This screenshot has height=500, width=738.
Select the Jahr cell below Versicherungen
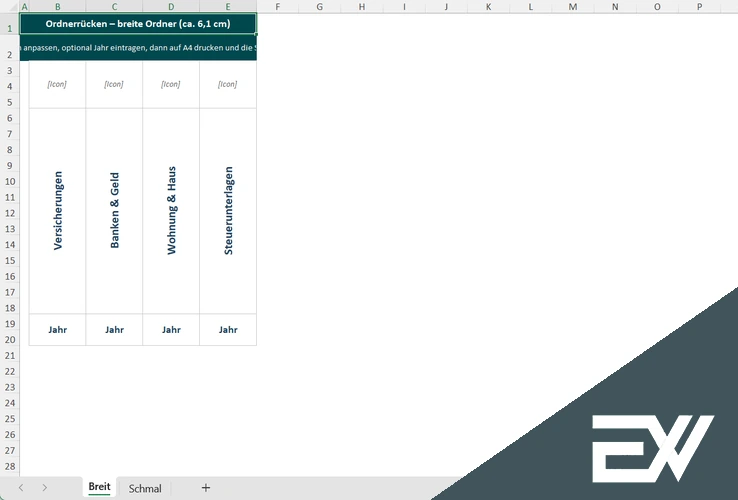coord(57,330)
